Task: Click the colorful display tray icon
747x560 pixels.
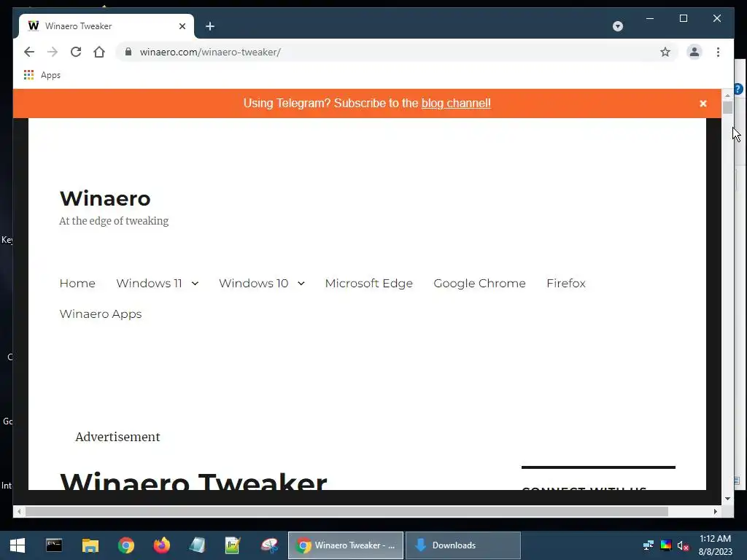Action: (x=666, y=545)
